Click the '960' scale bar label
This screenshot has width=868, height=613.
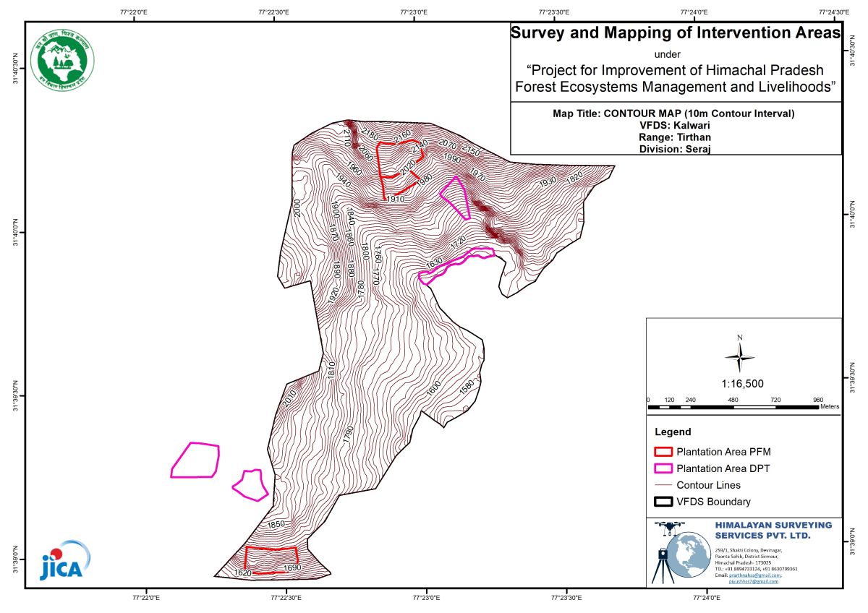coord(818,400)
